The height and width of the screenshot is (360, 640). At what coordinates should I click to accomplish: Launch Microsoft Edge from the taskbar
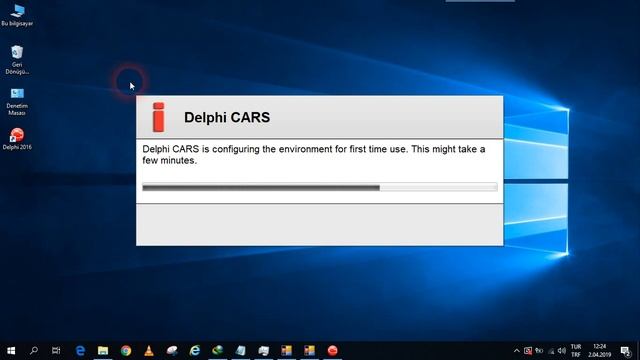click(80, 351)
